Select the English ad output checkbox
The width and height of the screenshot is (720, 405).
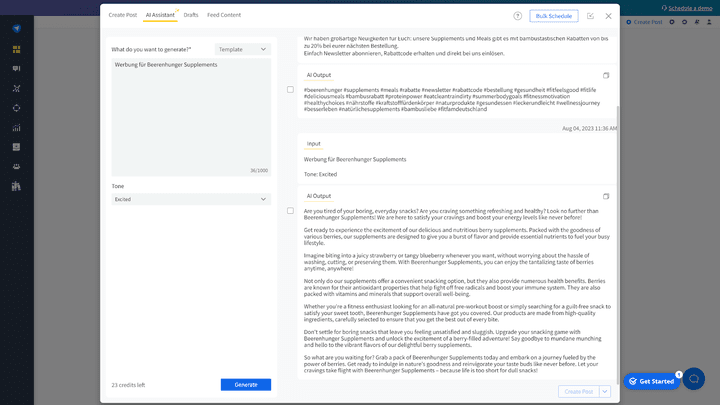[x=290, y=211]
